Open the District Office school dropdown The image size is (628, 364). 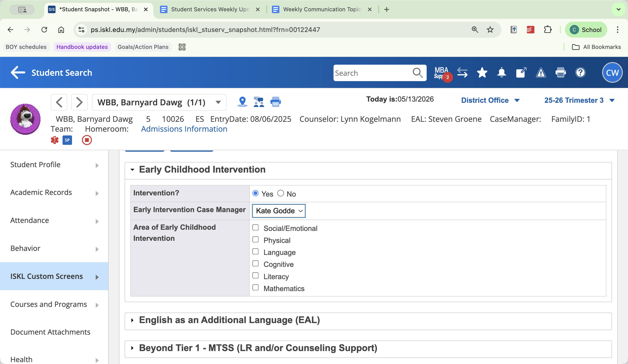click(490, 100)
